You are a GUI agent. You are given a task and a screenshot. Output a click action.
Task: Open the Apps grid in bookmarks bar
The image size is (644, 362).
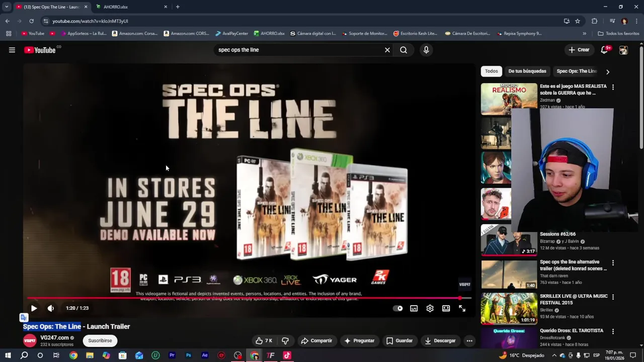click(9, 34)
